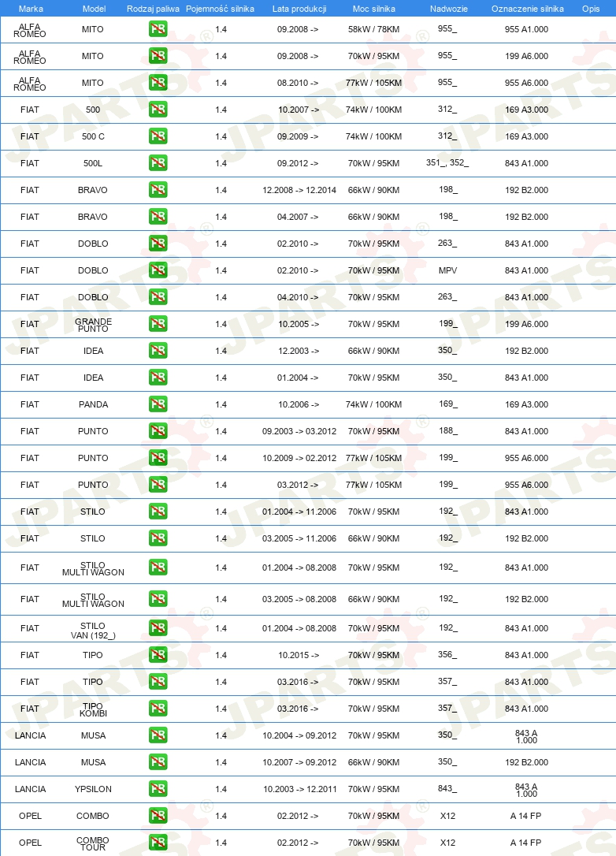This screenshot has height=856, width=616.
Task: Click the 500L model name
Action: (x=93, y=163)
